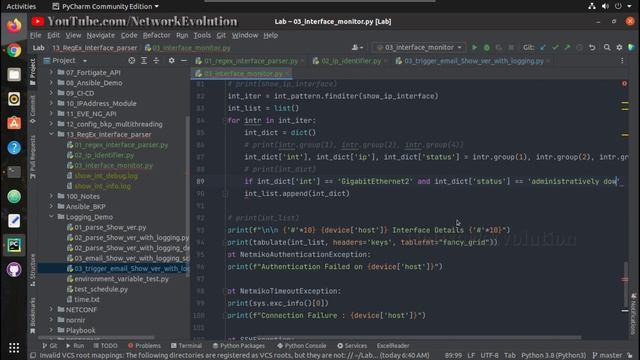640x360 pixels.
Task: Click 13_RegEx_Interface_parser breadcrumb
Action: click(95, 48)
